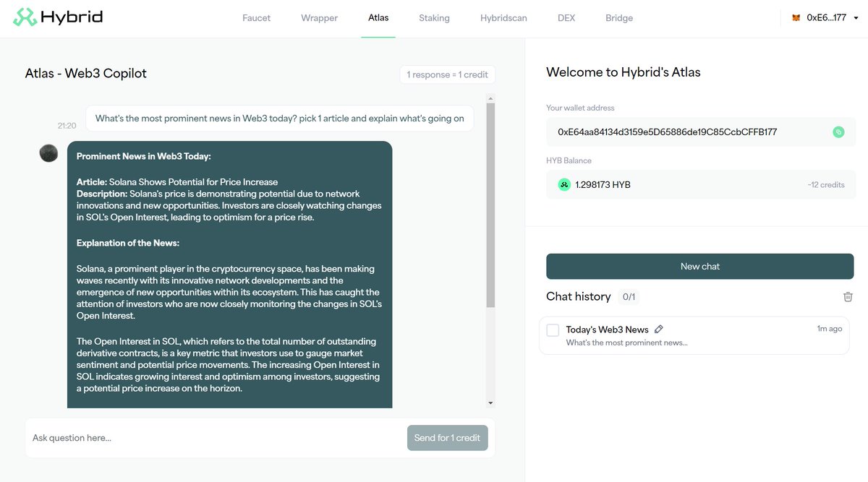This screenshot has width=868, height=482.
Task: Click the chat scrollbar down arrow
Action: (490, 403)
